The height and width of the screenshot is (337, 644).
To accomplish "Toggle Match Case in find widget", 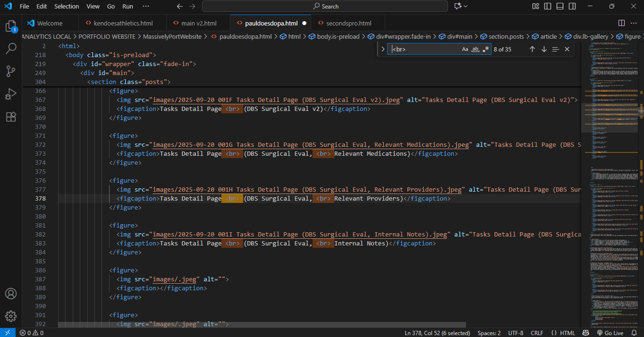I will [x=465, y=49].
